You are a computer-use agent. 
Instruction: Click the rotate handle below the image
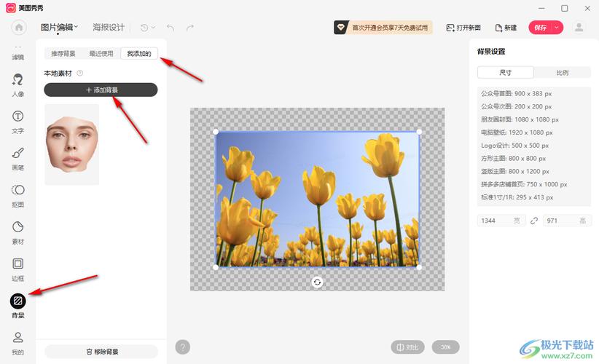(x=317, y=282)
